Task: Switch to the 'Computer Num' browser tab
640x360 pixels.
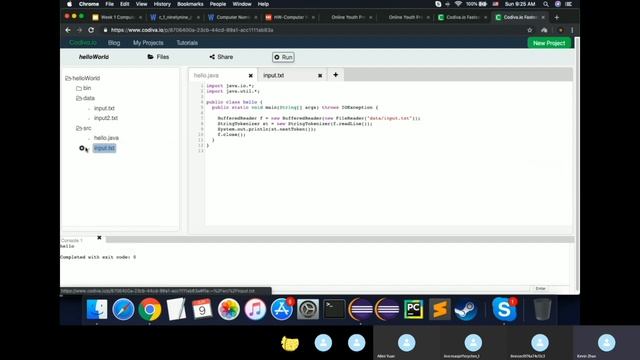Action: tap(233, 17)
